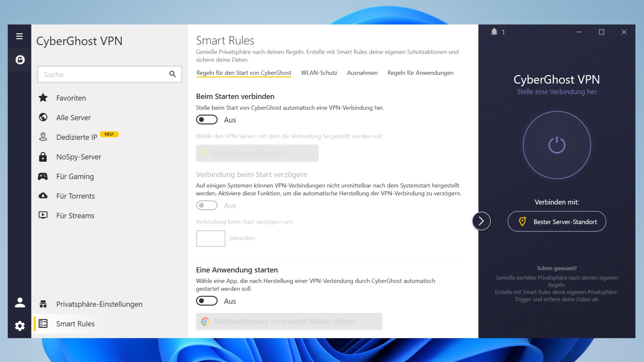Click the Suche search field
The image size is (644, 362).
(x=110, y=74)
